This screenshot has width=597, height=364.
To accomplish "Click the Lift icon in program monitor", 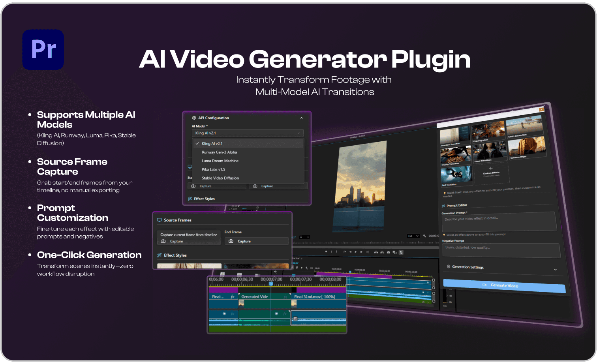I will click(376, 252).
